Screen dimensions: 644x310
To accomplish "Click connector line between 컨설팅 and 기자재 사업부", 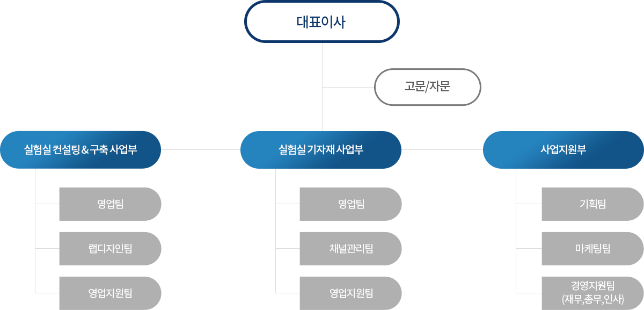I will coord(201,149).
